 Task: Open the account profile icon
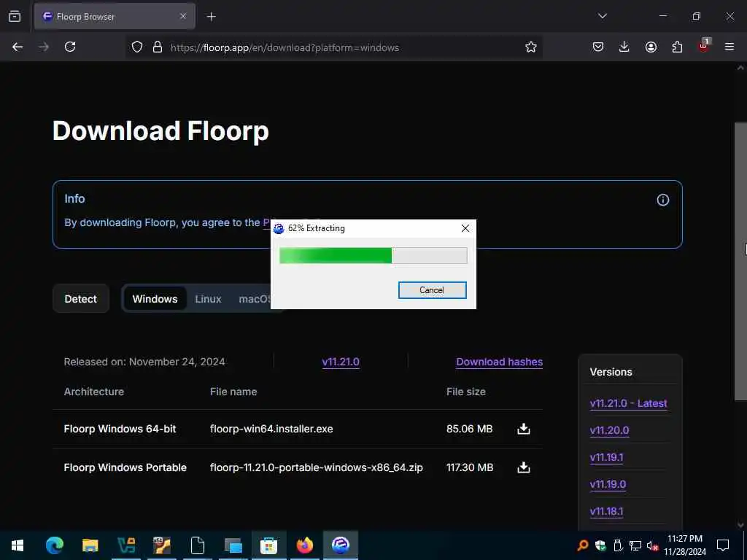tap(651, 47)
